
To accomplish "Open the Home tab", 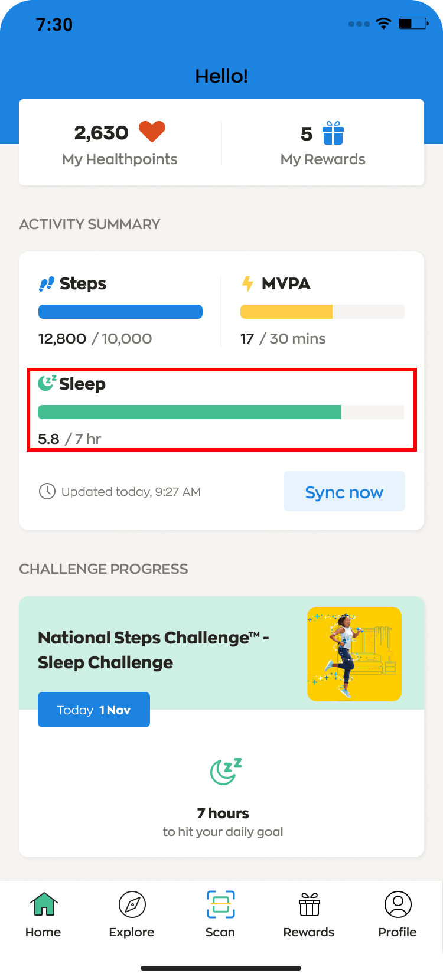I will [x=43, y=914].
